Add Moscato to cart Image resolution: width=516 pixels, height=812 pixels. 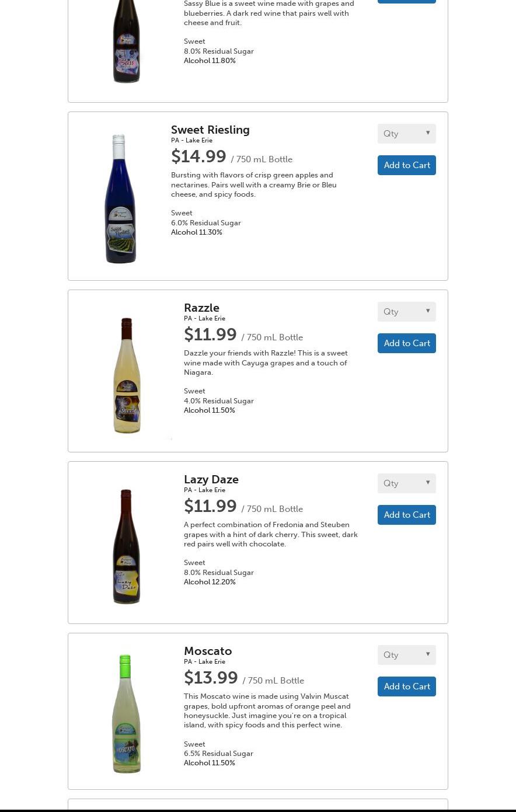pos(406,686)
